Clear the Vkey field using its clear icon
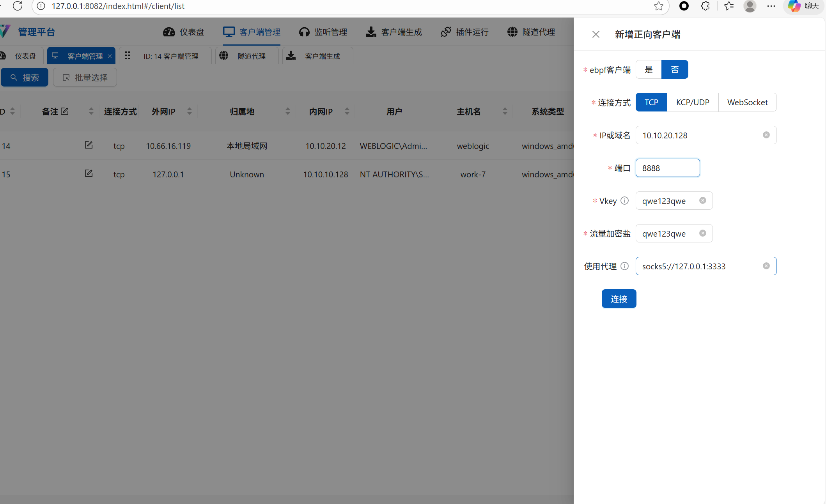 click(x=702, y=200)
